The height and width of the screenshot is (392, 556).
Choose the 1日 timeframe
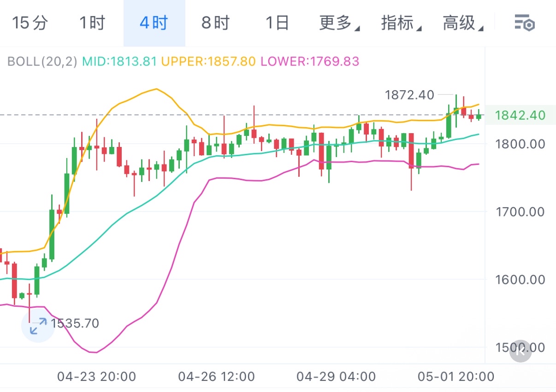pyautogui.click(x=277, y=23)
